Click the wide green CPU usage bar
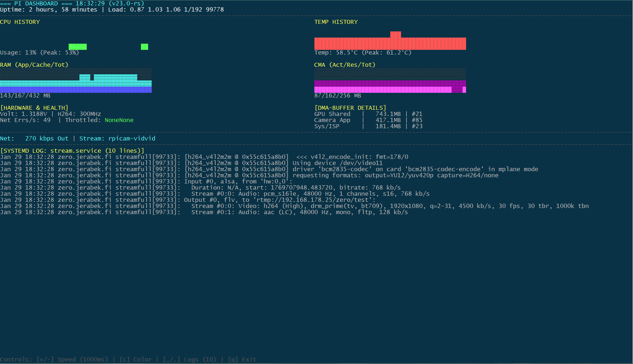Image resolution: width=633 pixels, height=364 pixels. tap(77, 47)
